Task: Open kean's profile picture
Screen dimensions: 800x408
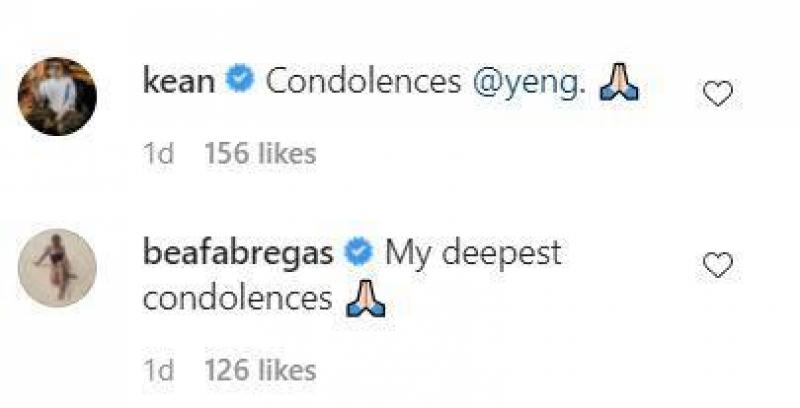Action: [x=57, y=96]
